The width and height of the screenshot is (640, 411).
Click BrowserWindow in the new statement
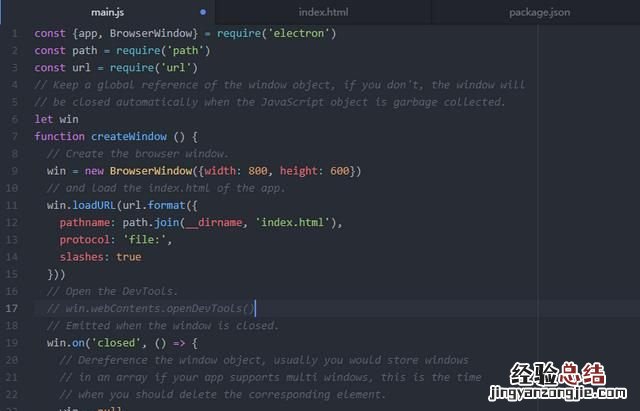tap(151, 171)
